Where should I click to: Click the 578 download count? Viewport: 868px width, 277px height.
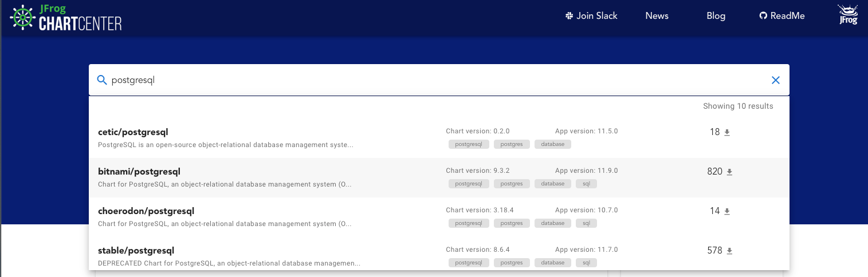coord(714,250)
